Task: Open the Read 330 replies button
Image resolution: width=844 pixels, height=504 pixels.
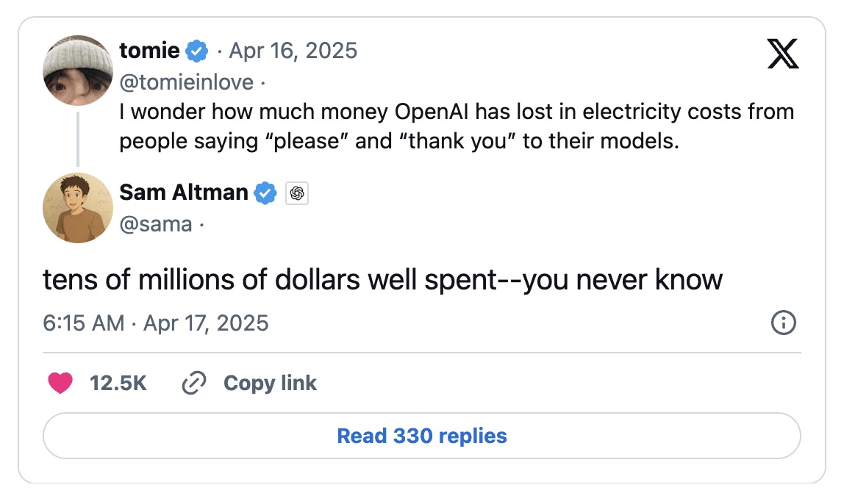Action: click(x=421, y=436)
